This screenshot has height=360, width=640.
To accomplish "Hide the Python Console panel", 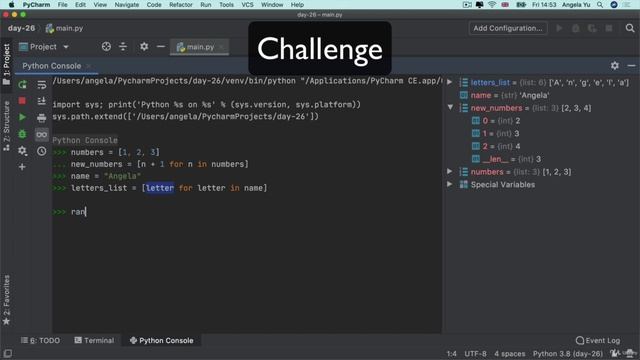I will pos(631,66).
